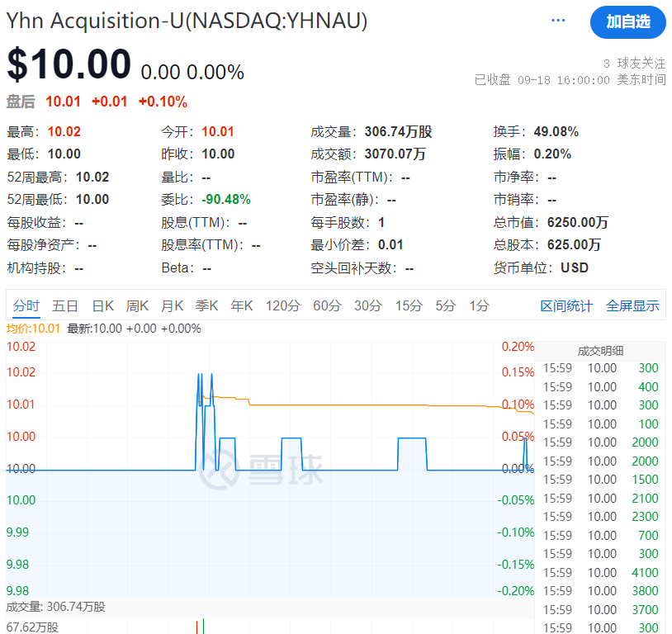Click the 分时 intraday tab
This screenshot has width=672, height=634.
coord(26,305)
